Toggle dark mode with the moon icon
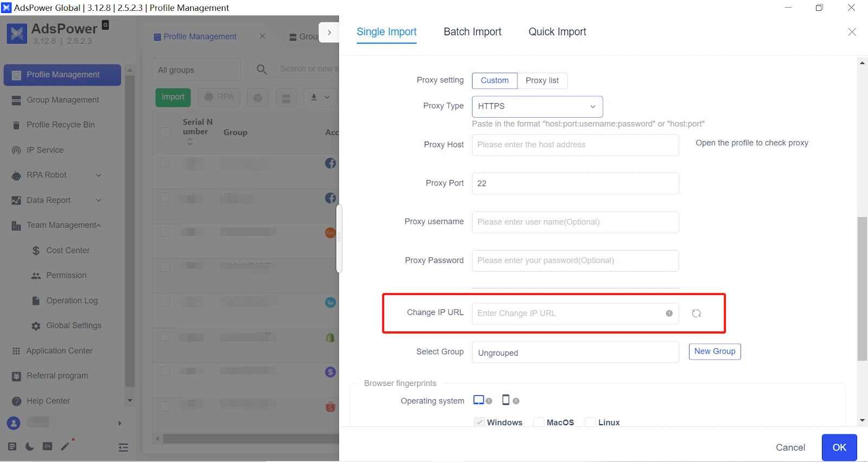The height and width of the screenshot is (462, 868). click(30, 446)
